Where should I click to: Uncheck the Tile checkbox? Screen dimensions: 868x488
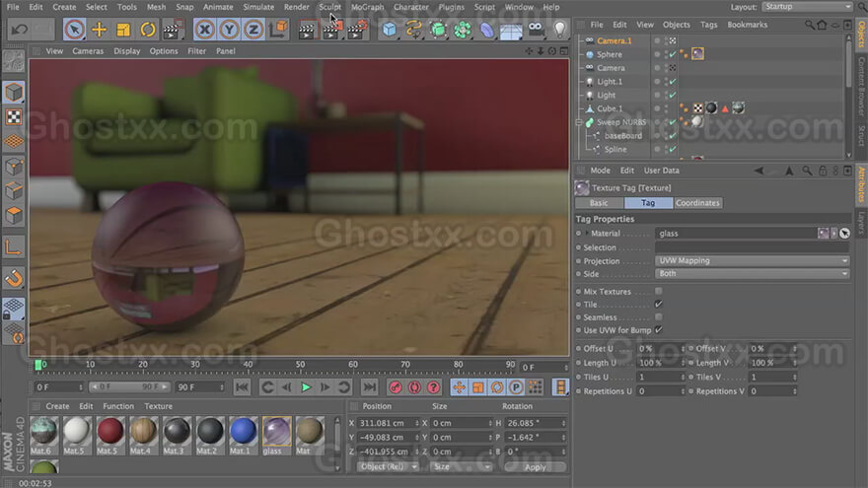pos(658,304)
